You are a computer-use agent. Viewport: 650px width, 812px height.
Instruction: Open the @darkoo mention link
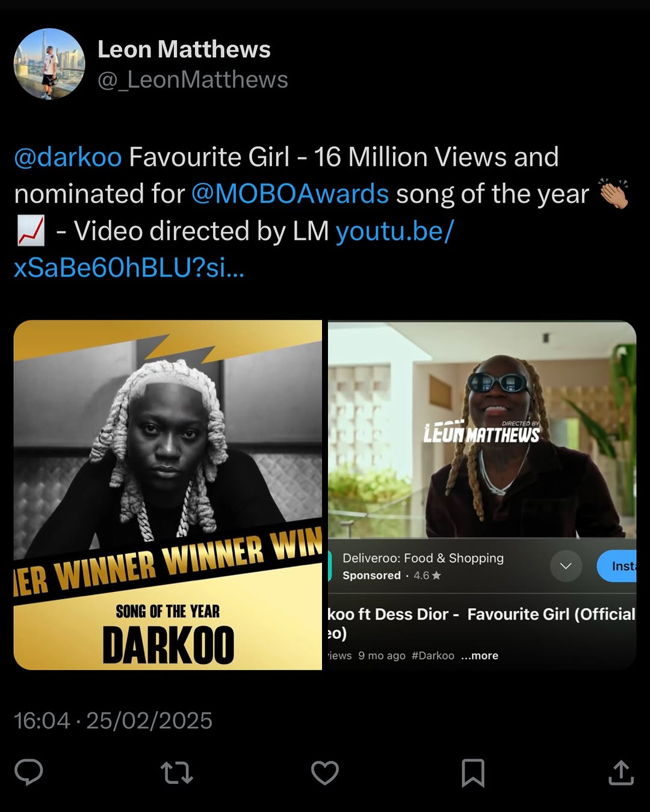tap(68, 157)
